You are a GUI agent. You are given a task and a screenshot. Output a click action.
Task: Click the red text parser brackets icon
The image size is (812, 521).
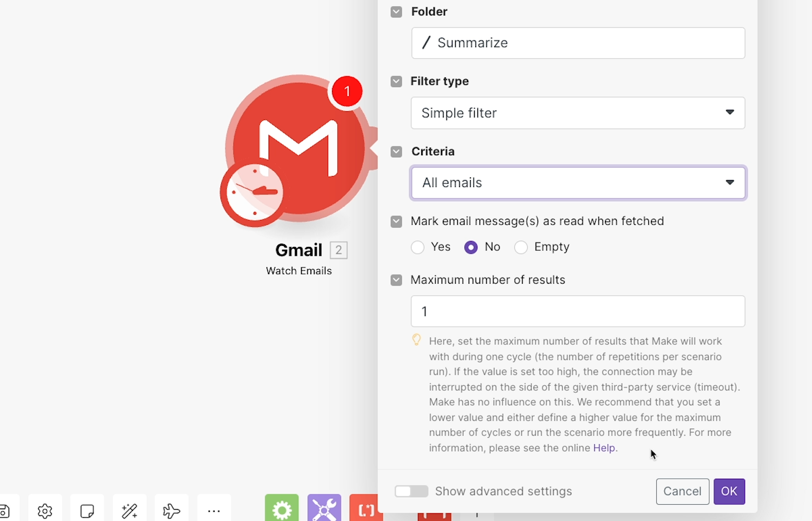[x=366, y=509]
